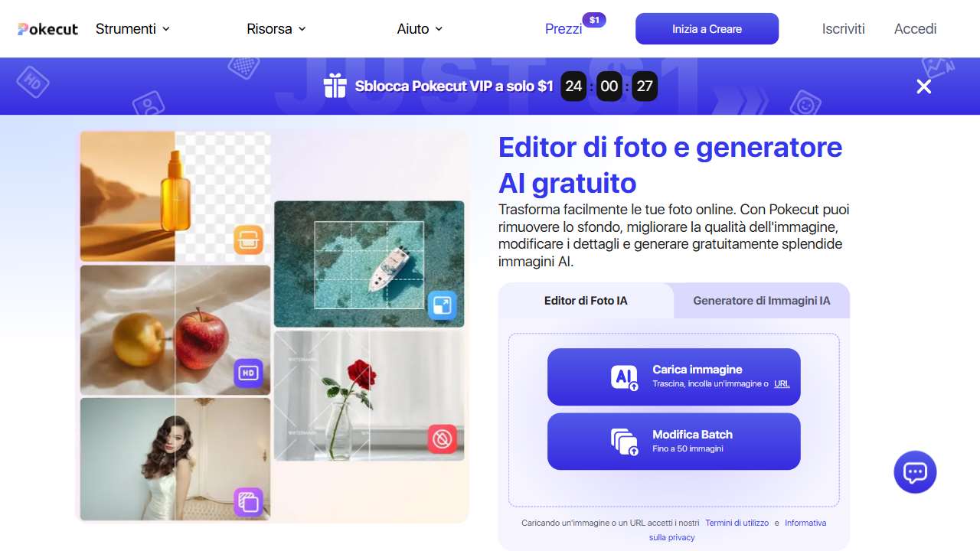Expand the Risorsa dropdown menu
Viewport: 980px width, 551px height.
[x=276, y=29]
